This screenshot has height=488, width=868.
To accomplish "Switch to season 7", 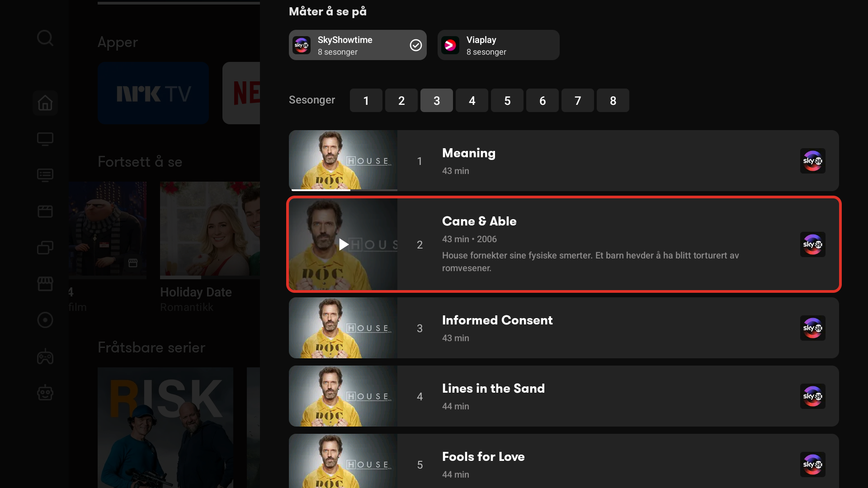I will (x=578, y=100).
